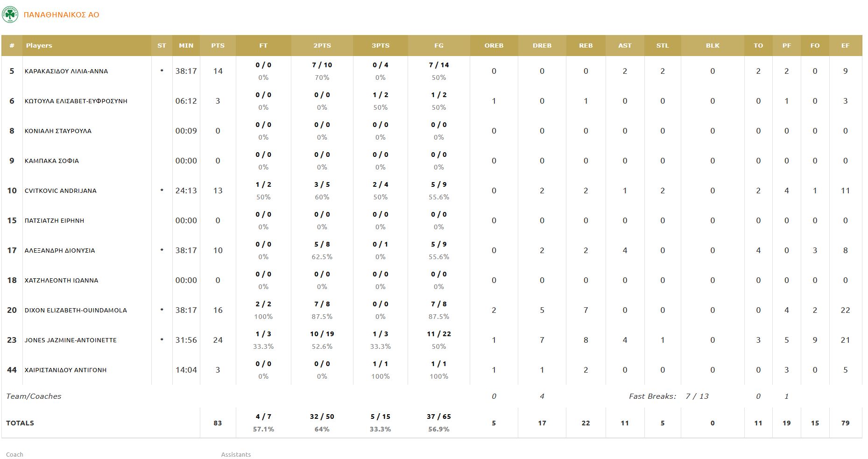Click the 3PTS column header
The width and height of the screenshot is (868, 459).
[x=380, y=46]
